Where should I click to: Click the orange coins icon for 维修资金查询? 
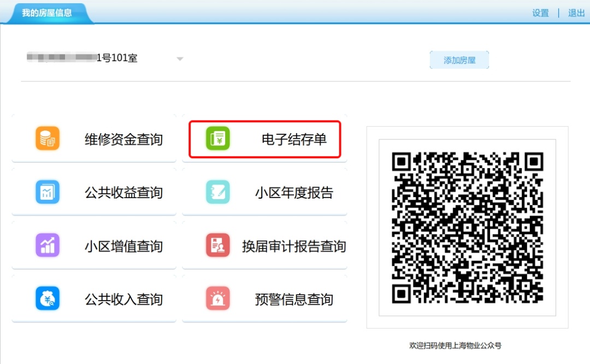pyautogui.click(x=48, y=139)
